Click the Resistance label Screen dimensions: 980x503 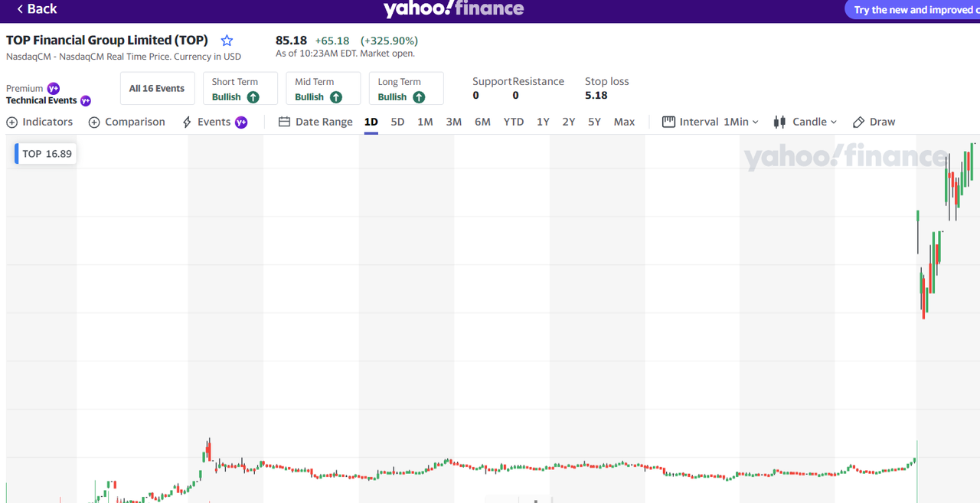point(538,81)
